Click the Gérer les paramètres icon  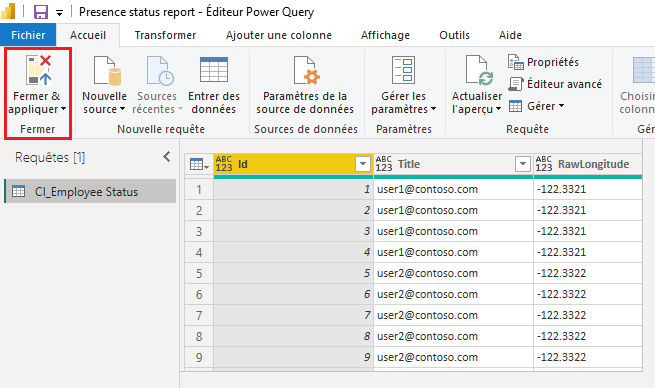404,70
